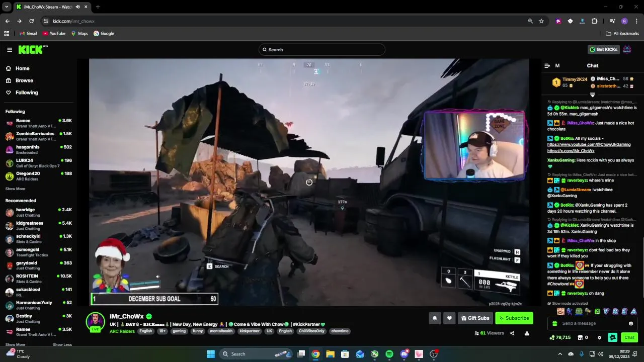644x362 pixels.
Task: Insert the Pepe frog quick emote
Action: pos(579,312)
